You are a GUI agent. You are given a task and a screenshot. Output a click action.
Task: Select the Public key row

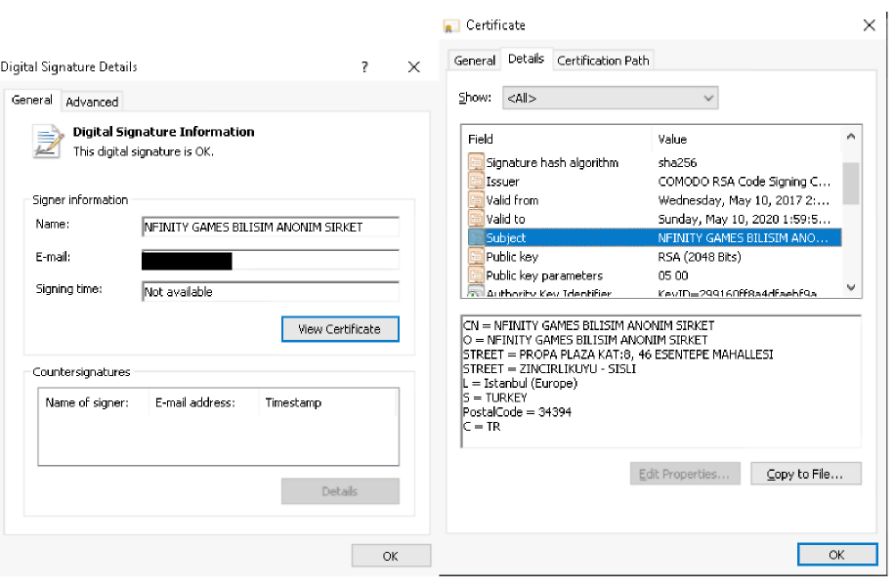point(654,256)
